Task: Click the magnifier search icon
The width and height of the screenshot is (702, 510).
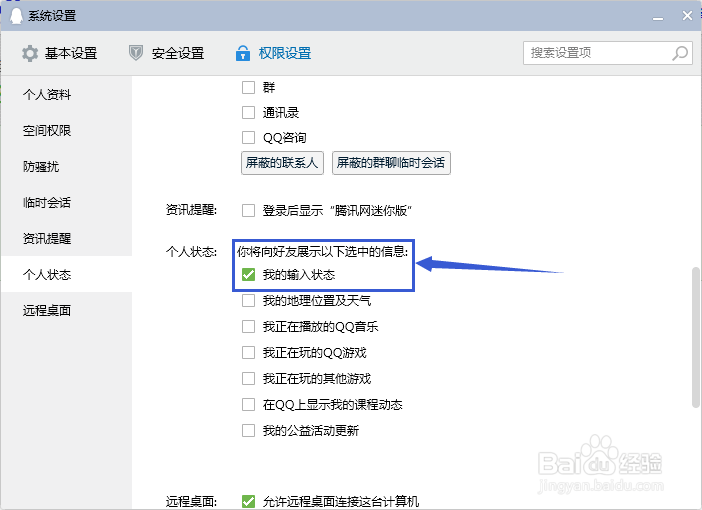Action: coord(680,53)
